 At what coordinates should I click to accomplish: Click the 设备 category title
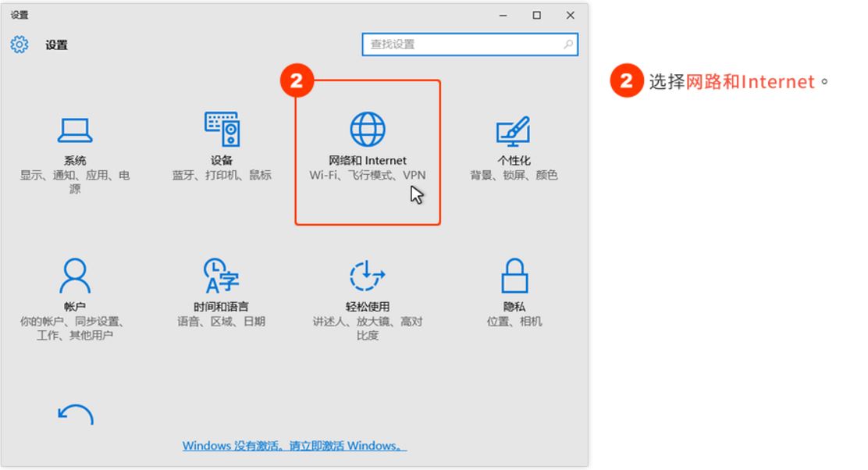coord(222,161)
